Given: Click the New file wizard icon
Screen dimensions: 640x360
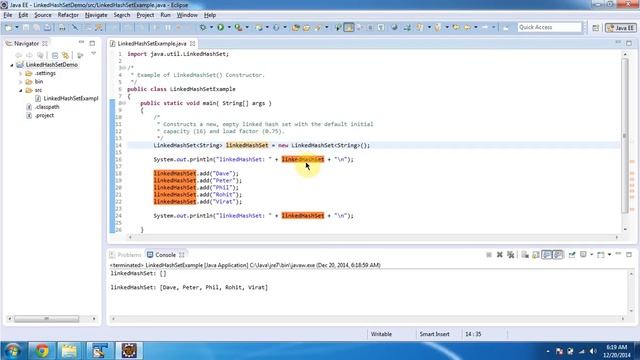Looking at the screenshot, I should [8, 27].
